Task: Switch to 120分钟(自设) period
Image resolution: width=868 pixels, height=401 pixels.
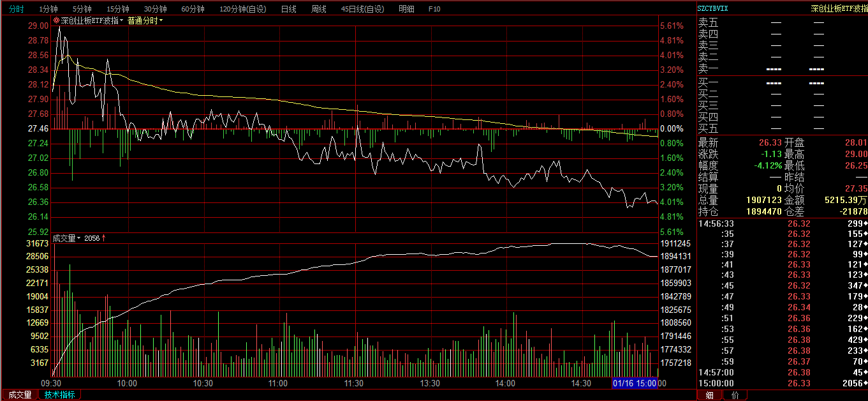Action: [243, 9]
